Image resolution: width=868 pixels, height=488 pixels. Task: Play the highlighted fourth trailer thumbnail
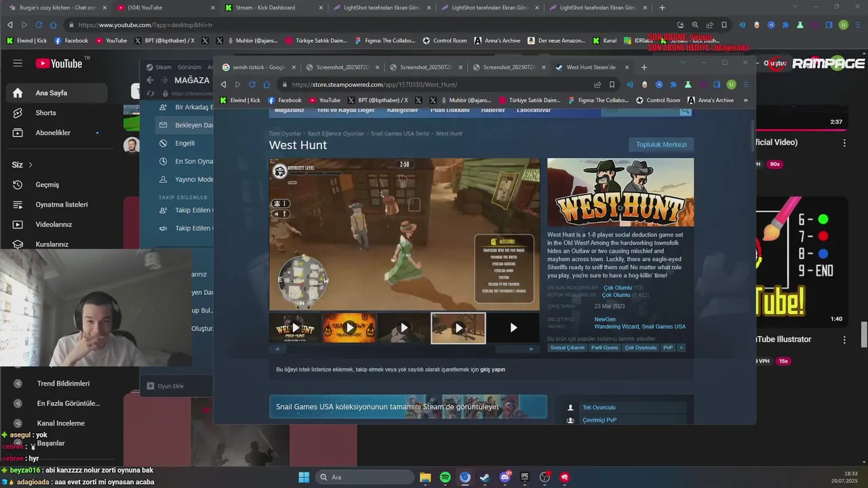point(458,328)
